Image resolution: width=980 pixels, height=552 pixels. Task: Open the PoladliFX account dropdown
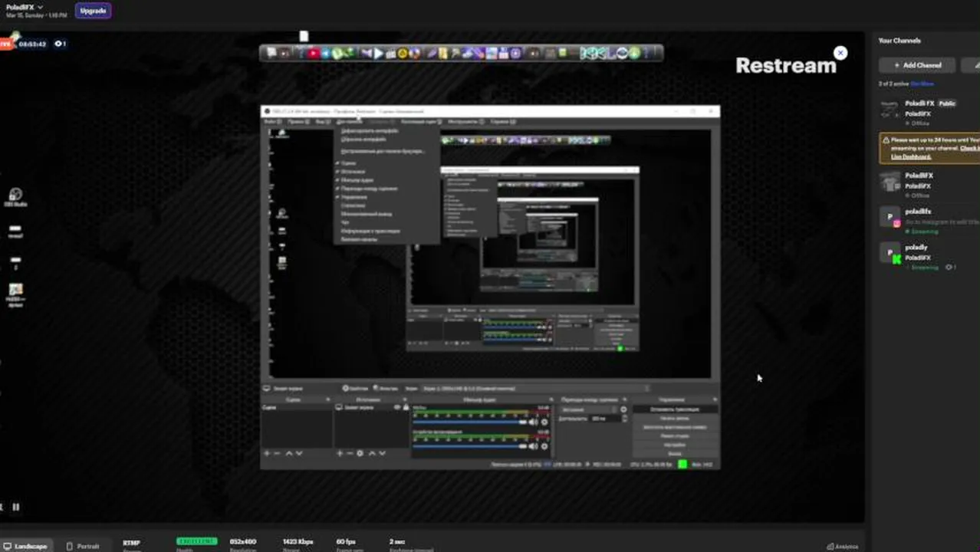click(x=24, y=7)
